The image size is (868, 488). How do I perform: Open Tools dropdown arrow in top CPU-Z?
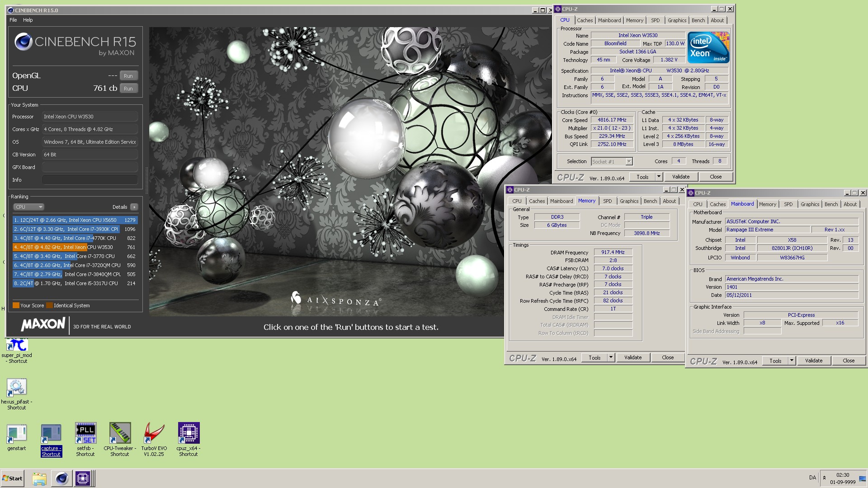[659, 177]
